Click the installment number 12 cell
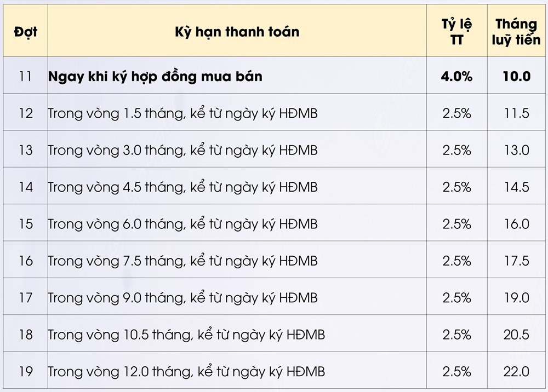 click(26, 113)
